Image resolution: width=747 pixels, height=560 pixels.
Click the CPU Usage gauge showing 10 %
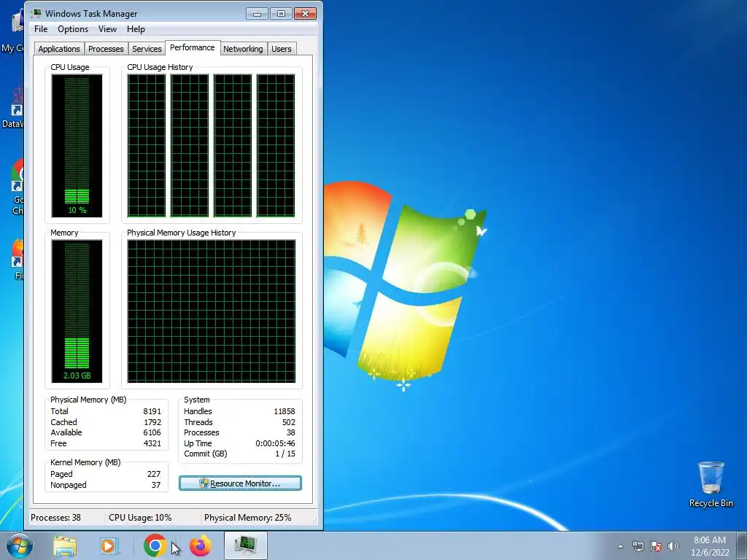tap(77, 146)
